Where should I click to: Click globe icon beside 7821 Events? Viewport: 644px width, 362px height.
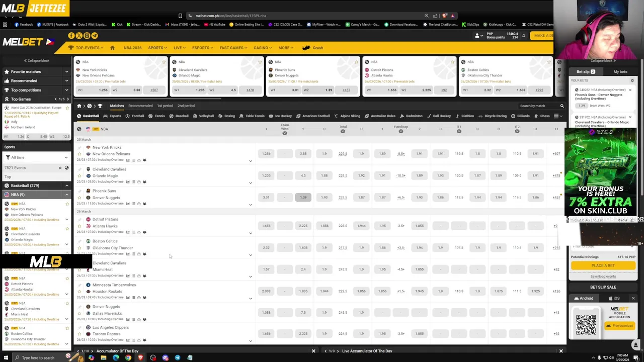[66, 168]
